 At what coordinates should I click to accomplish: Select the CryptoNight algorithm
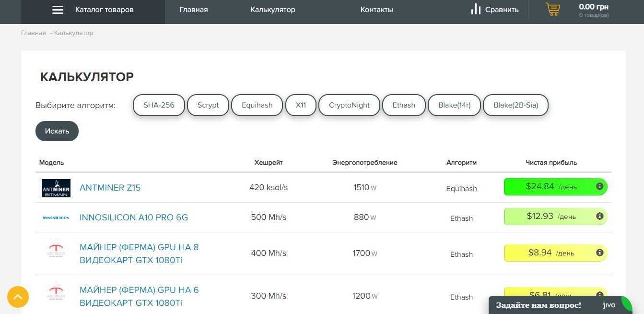[349, 105]
